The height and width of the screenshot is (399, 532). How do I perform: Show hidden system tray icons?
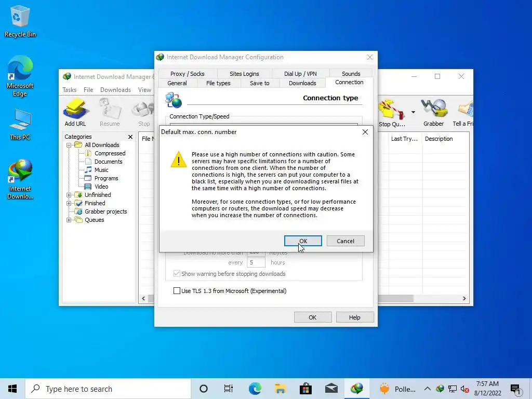tap(428, 389)
